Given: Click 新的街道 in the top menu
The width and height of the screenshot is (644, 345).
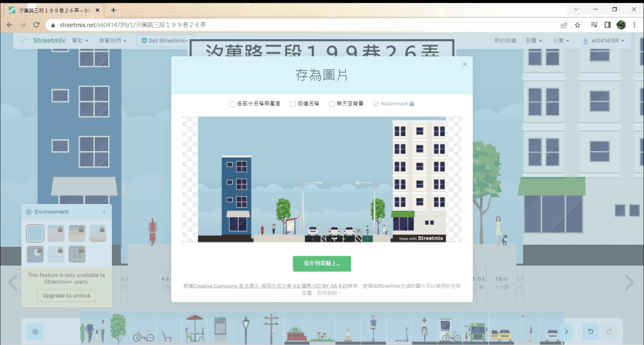Looking at the screenshot, I should [x=505, y=40].
